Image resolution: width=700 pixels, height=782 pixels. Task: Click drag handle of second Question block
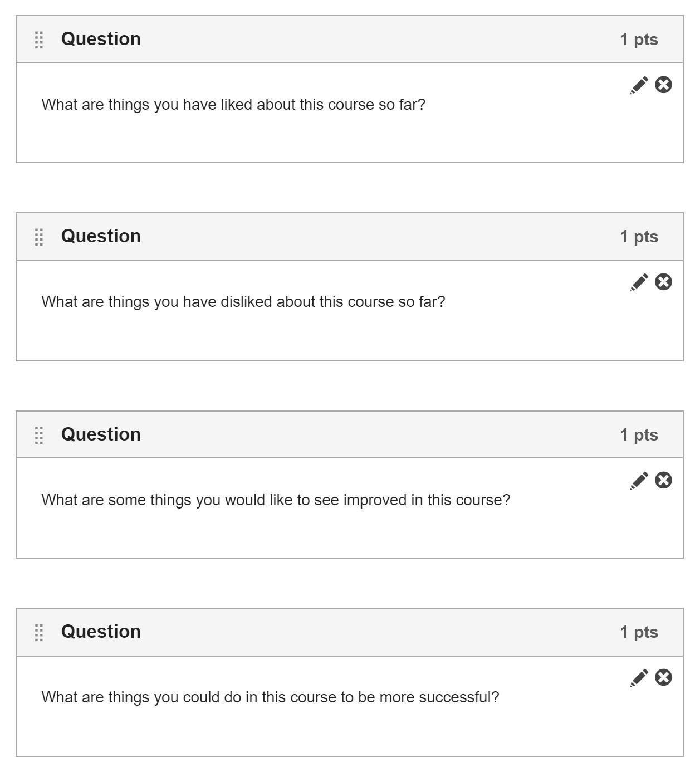[39, 237]
